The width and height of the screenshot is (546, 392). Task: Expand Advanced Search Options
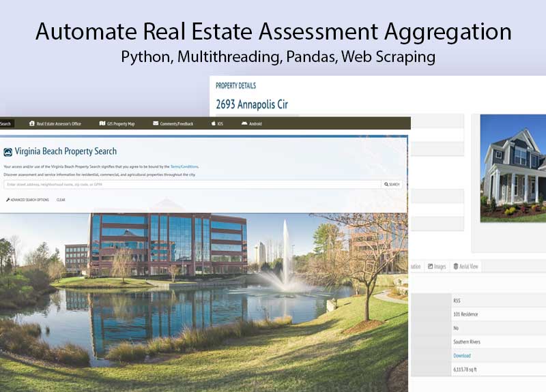point(28,200)
